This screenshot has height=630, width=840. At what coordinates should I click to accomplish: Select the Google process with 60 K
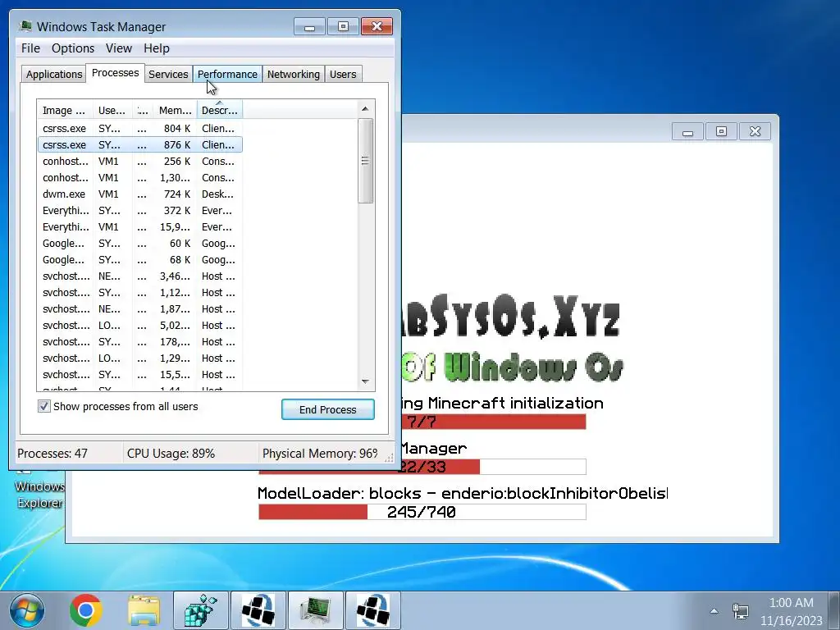[139, 243]
